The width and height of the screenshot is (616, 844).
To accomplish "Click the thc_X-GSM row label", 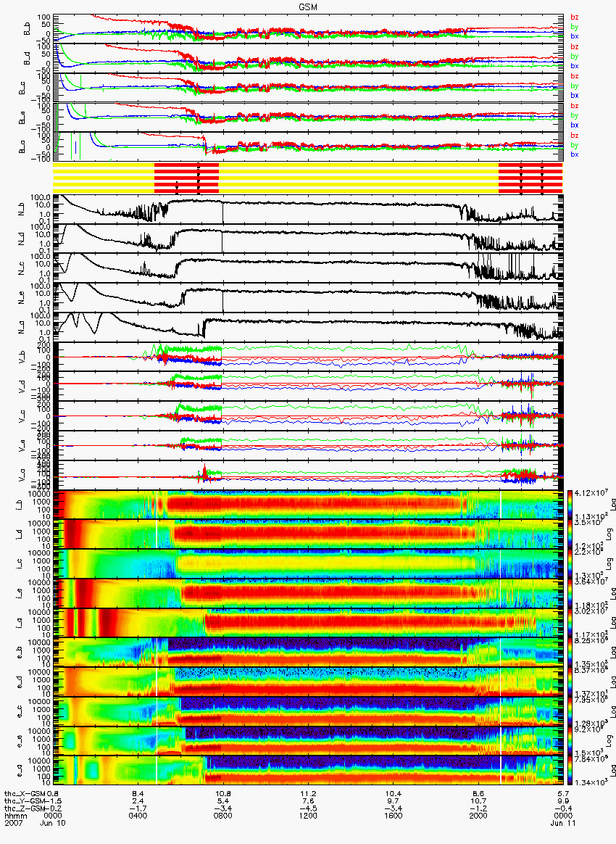I will coord(25,793).
